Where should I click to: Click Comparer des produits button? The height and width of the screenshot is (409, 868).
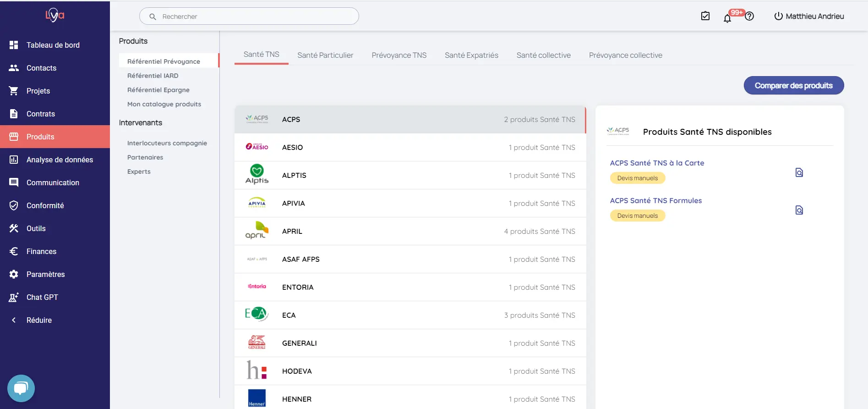[x=794, y=85]
